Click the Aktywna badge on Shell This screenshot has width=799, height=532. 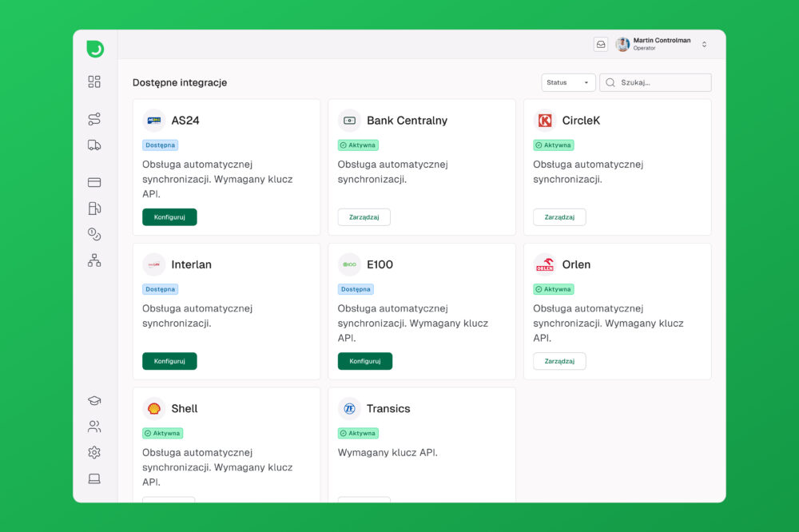(x=162, y=433)
